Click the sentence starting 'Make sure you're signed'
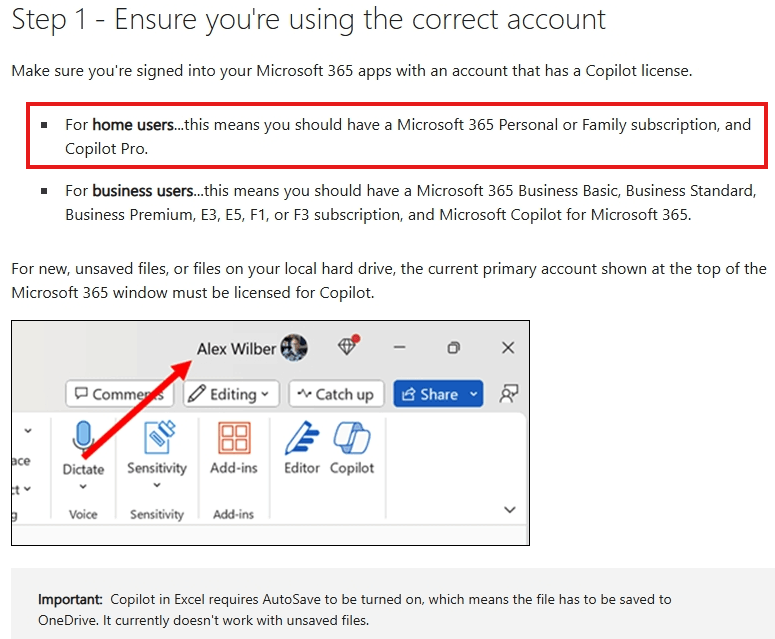 tap(351, 71)
